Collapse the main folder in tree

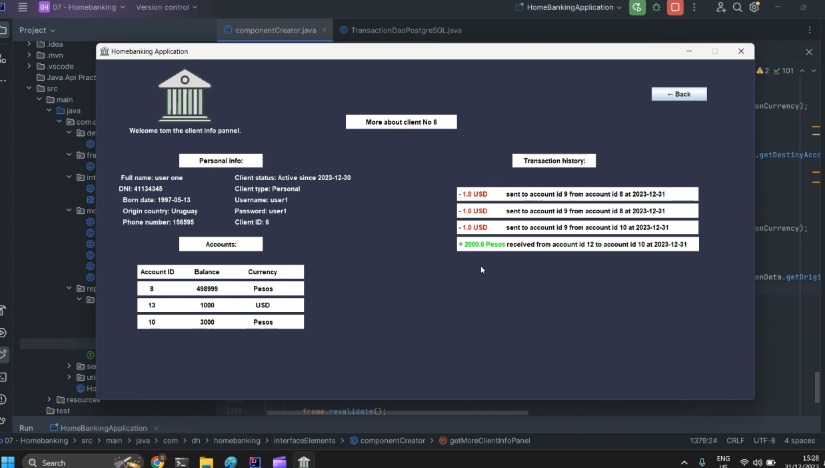[39, 99]
